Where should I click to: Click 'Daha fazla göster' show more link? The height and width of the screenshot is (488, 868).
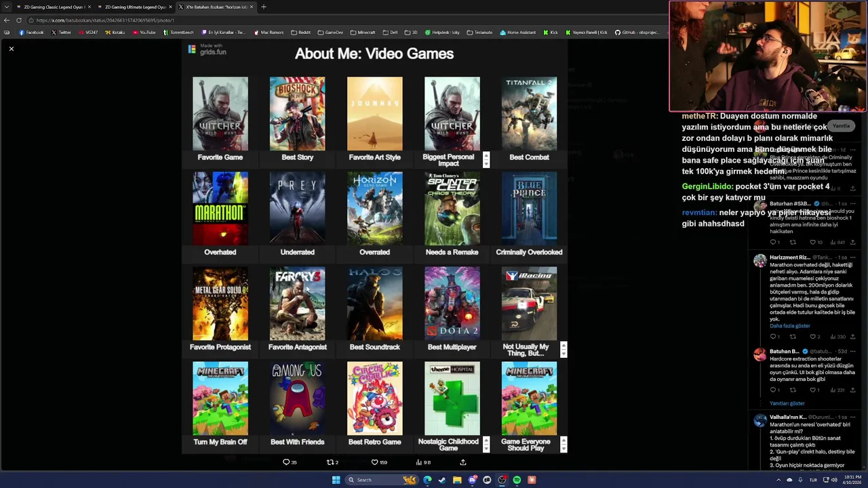(790, 326)
